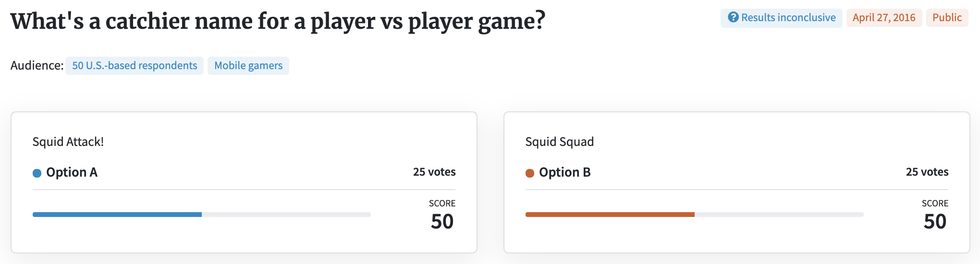Click the blue Option A score bar
980x264 pixels.
coord(117,215)
